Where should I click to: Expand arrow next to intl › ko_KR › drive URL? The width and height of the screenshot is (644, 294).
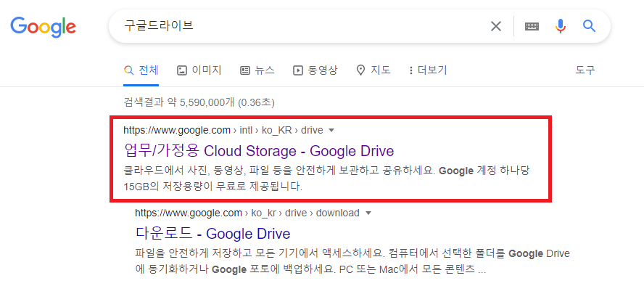[x=332, y=131]
